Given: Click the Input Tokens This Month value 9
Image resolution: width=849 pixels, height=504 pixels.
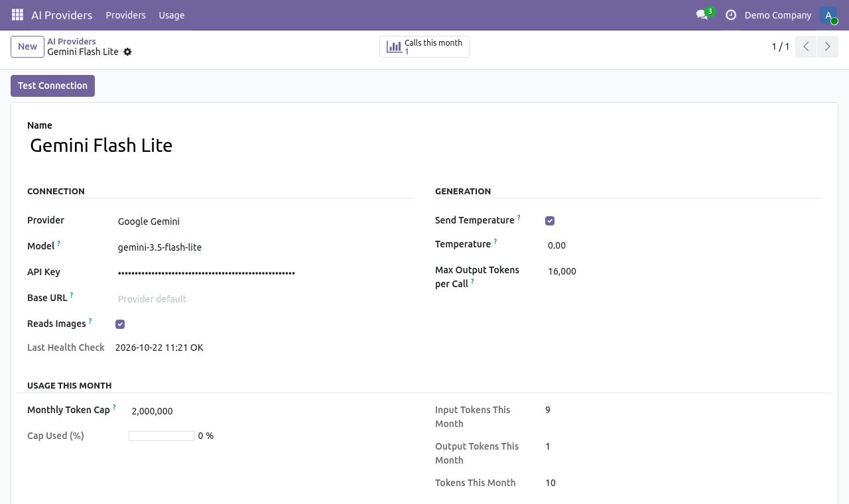Looking at the screenshot, I should (548, 410).
